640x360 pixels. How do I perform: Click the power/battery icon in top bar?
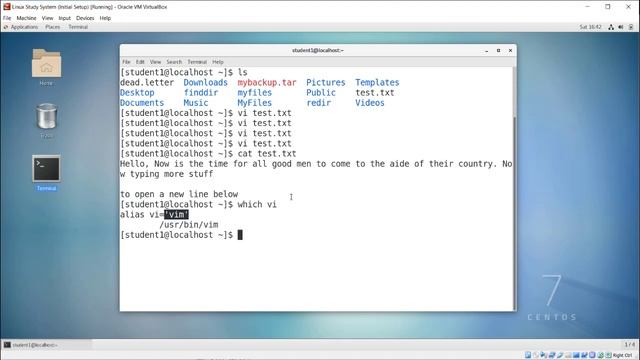click(631, 27)
